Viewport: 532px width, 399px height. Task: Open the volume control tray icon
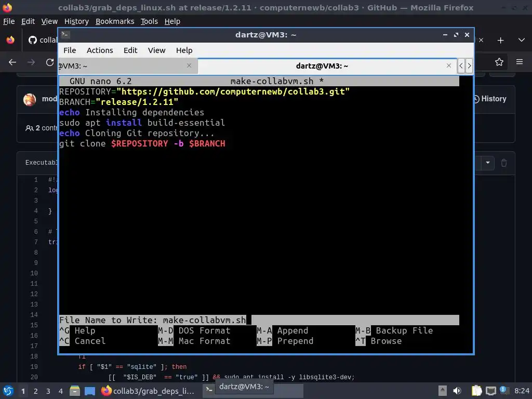(457, 391)
